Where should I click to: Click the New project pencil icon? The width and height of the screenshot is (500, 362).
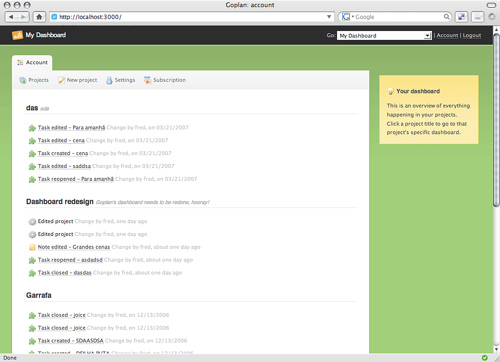[x=61, y=80]
